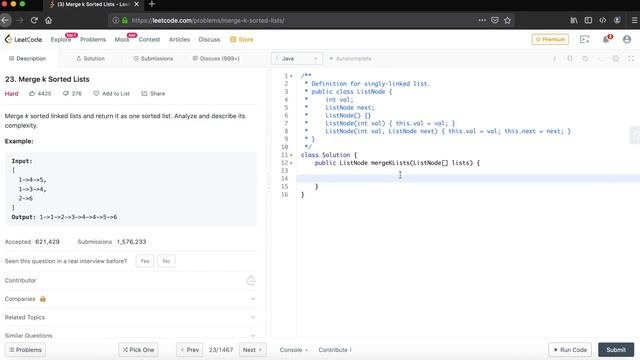This screenshot has width=640, height=360.
Task: Click the Share button
Action: [153, 93]
